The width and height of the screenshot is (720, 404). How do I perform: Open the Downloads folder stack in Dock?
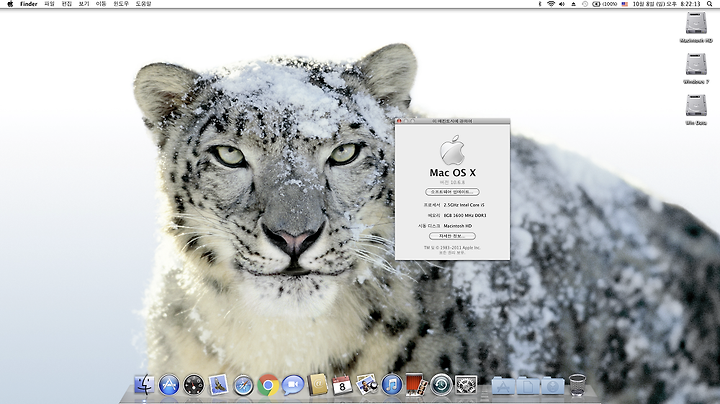553,386
